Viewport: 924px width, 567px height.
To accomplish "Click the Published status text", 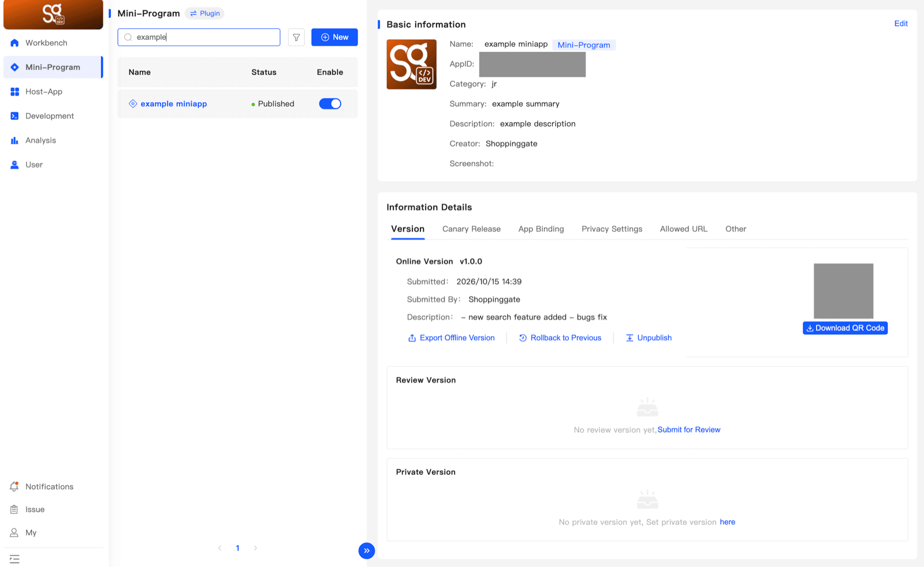I will coord(276,104).
